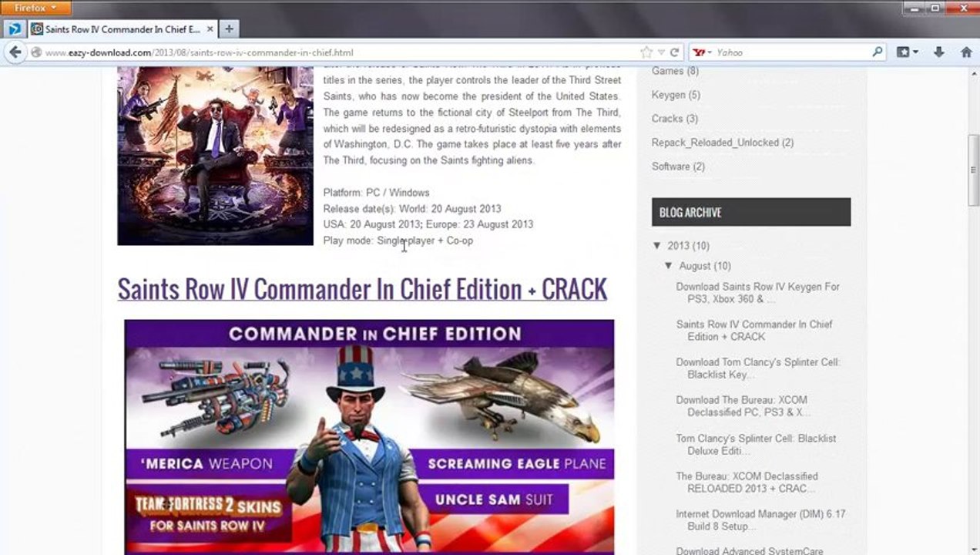Click the Saints Row IV cover art image
The width and height of the screenshot is (980, 555).
pos(215,156)
